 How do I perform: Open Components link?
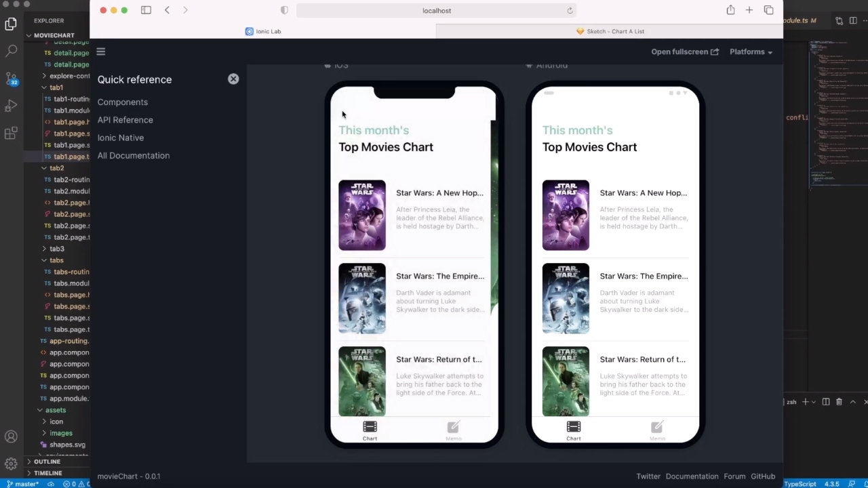(123, 102)
